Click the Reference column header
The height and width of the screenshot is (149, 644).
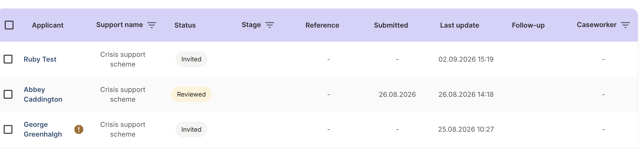322,25
